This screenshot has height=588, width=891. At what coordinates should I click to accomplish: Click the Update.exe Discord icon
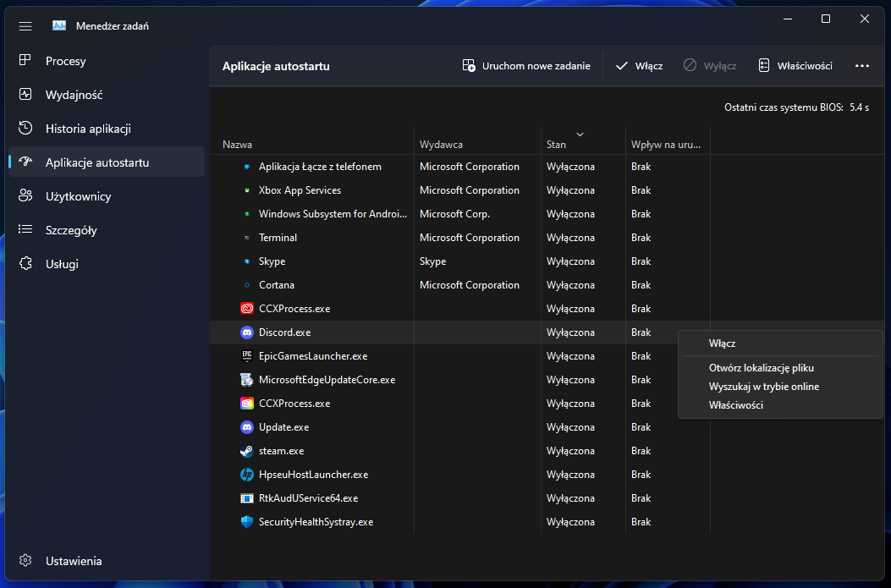coord(246,427)
